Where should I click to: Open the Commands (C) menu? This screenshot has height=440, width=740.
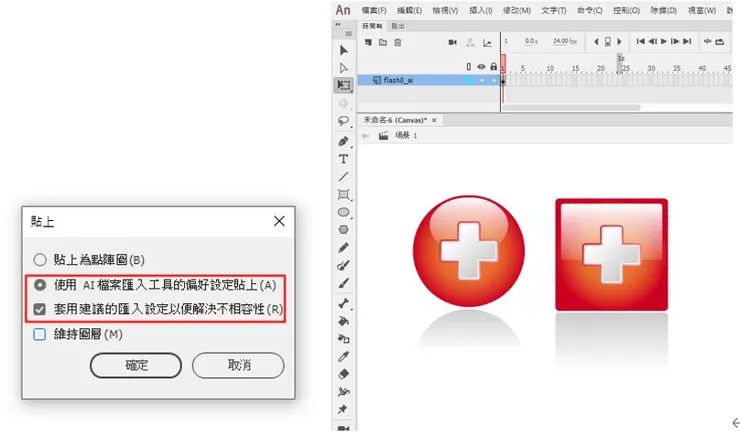pyautogui.click(x=589, y=10)
